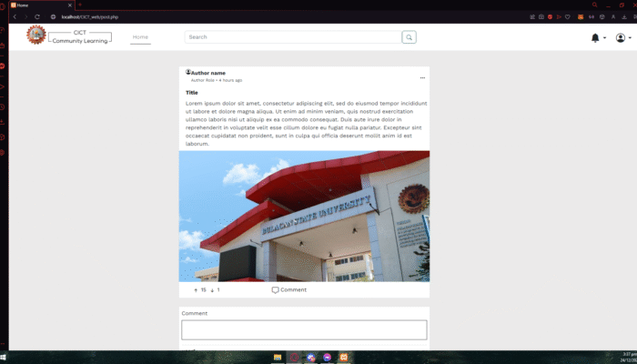637x364 pixels.
Task: Go to the Home nav link
Action: pos(140,37)
